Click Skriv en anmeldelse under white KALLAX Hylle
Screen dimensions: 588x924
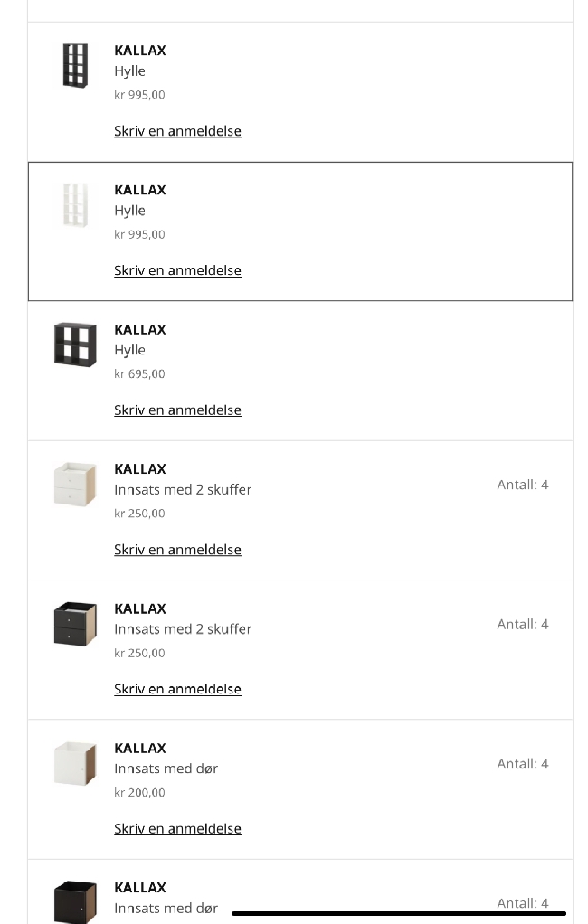point(177,270)
